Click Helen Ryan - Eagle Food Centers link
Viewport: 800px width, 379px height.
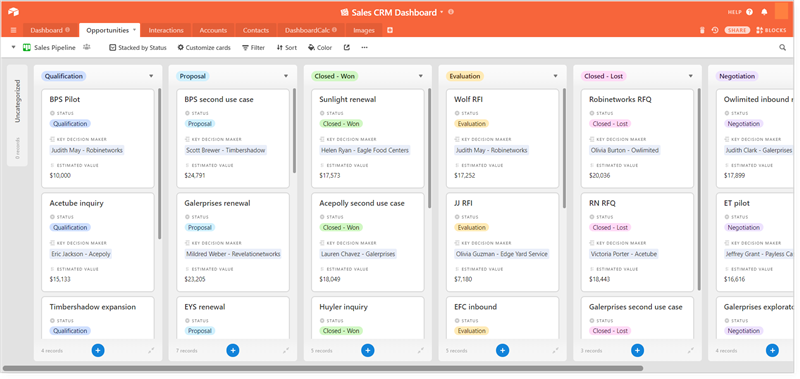pos(365,150)
